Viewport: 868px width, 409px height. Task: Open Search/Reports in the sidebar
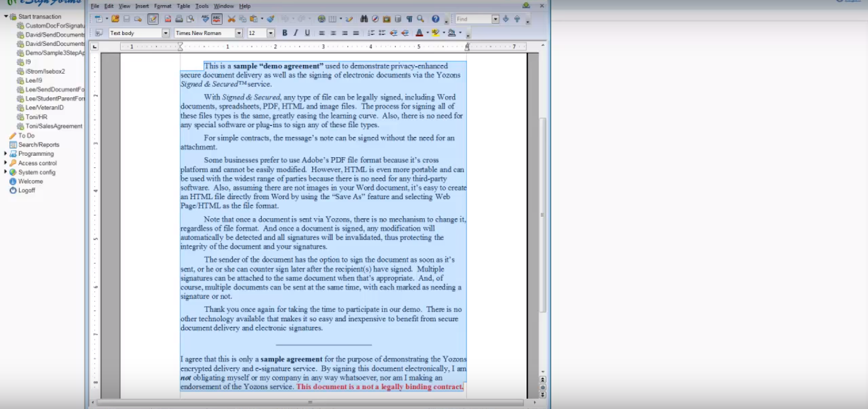pyautogui.click(x=39, y=145)
